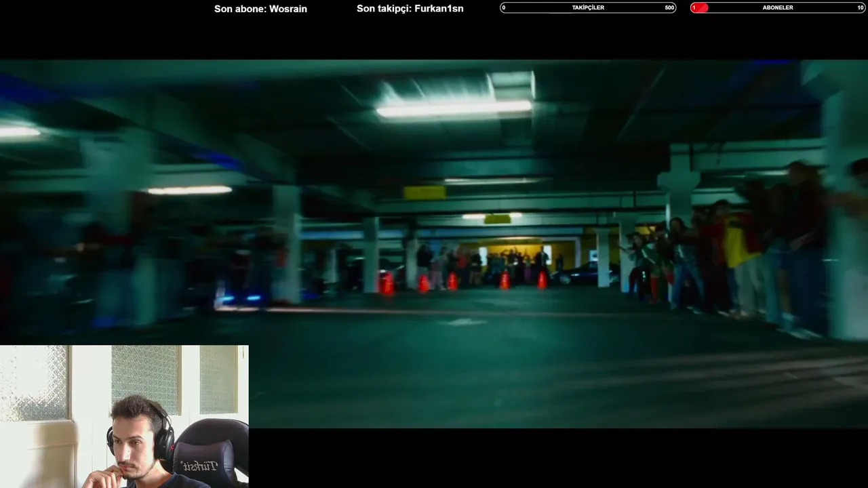Click the "Son abone: Wosrain" text

pyautogui.click(x=260, y=9)
